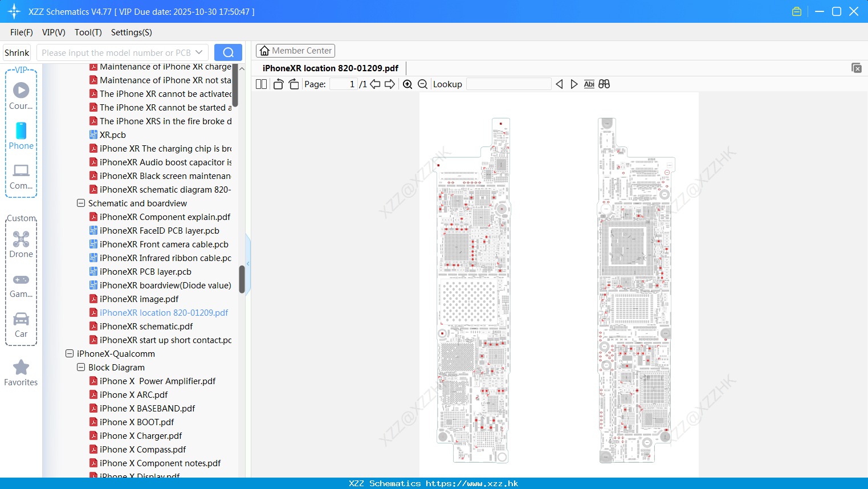Switch to two-page view layout

point(262,84)
